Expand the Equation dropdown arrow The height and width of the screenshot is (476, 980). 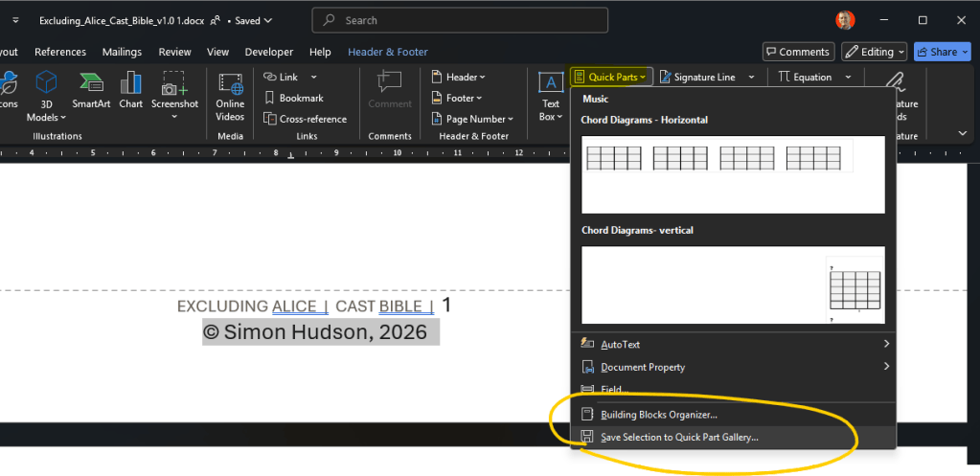pyautogui.click(x=848, y=77)
